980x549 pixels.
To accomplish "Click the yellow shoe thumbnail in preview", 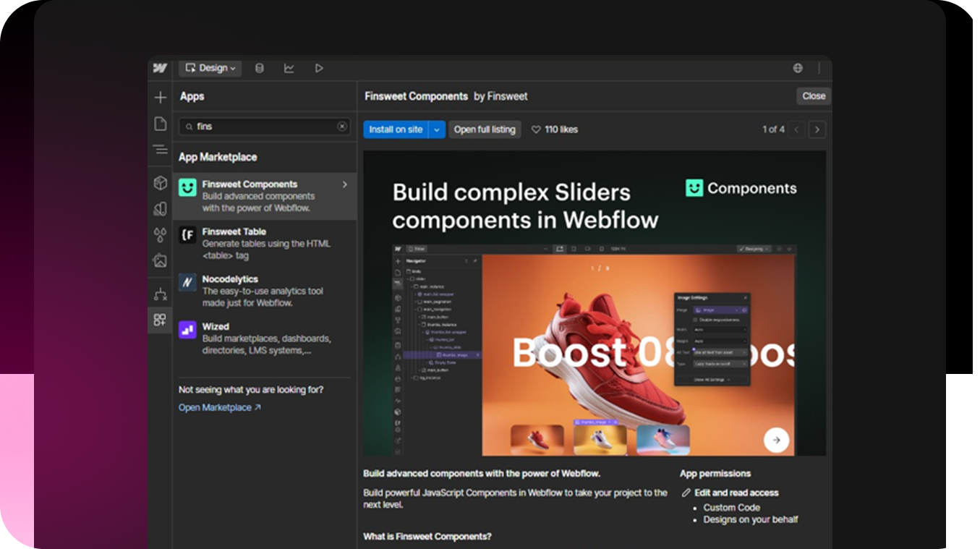I will pos(600,439).
